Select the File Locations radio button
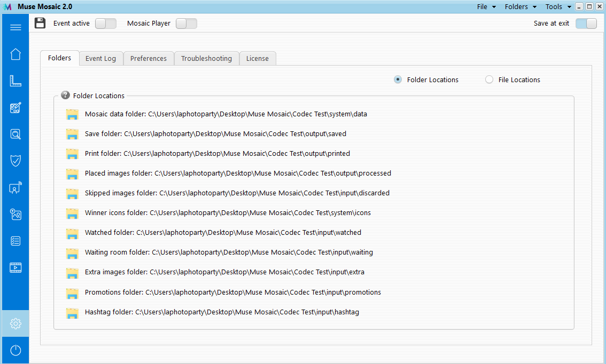The width and height of the screenshot is (606, 364). pos(490,80)
